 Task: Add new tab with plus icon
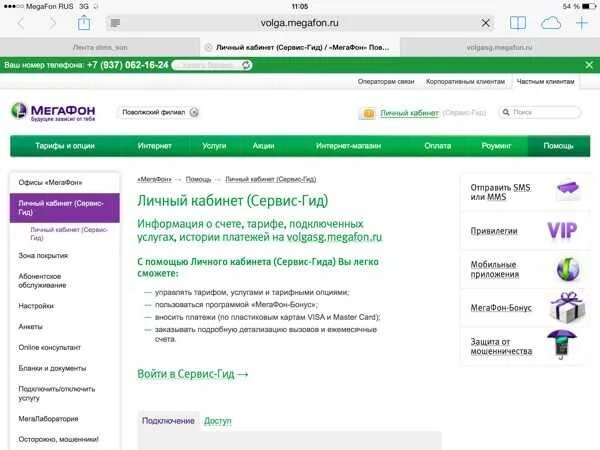pos(582,23)
